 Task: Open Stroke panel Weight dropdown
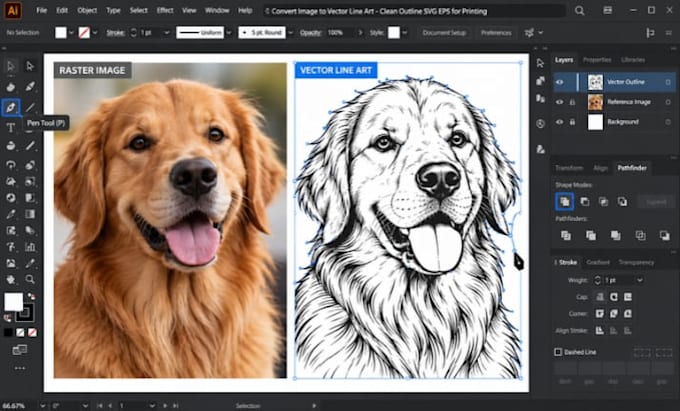coord(640,280)
